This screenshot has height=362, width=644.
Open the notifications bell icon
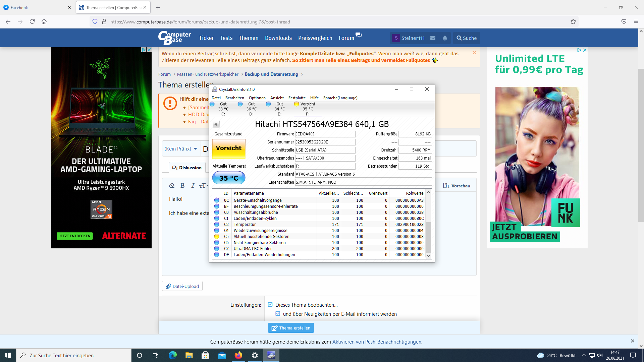click(445, 38)
